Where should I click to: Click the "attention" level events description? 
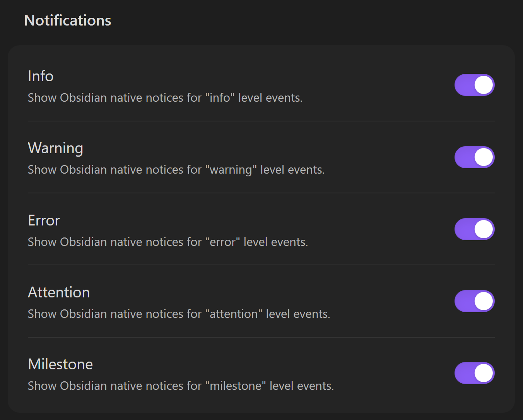click(179, 314)
